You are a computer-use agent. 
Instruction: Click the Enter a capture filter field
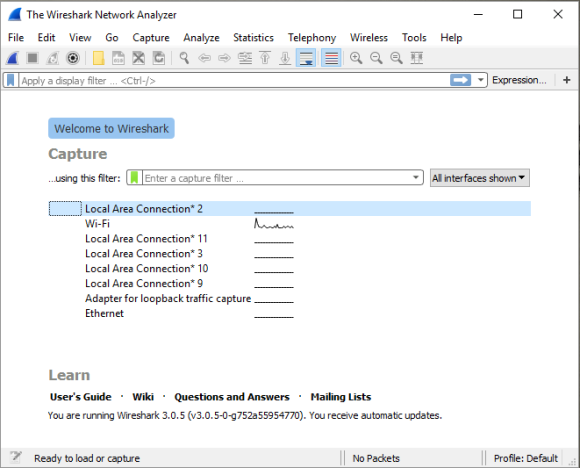pos(277,178)
